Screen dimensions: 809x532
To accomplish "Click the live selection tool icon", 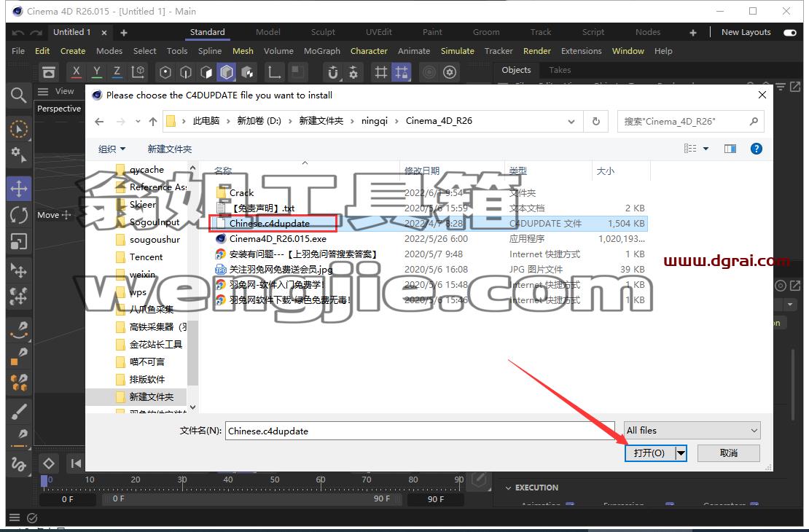I will [19, 129].
